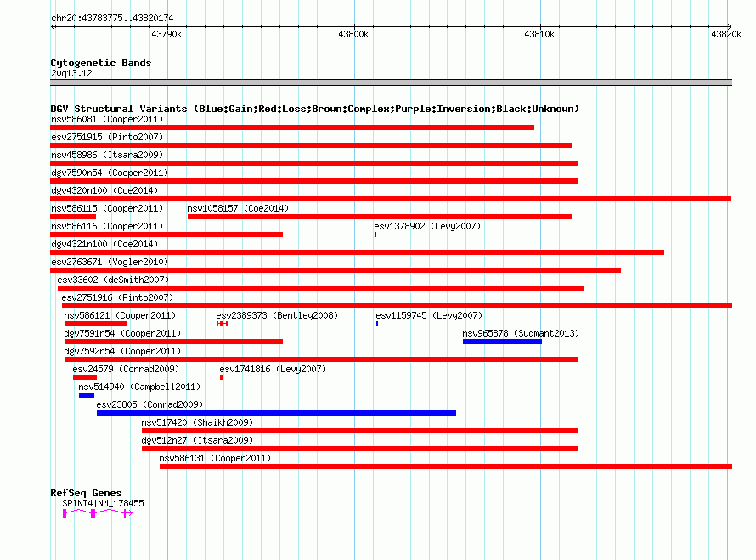Click the 43800k ruler tick label

[x=353, y=34]
